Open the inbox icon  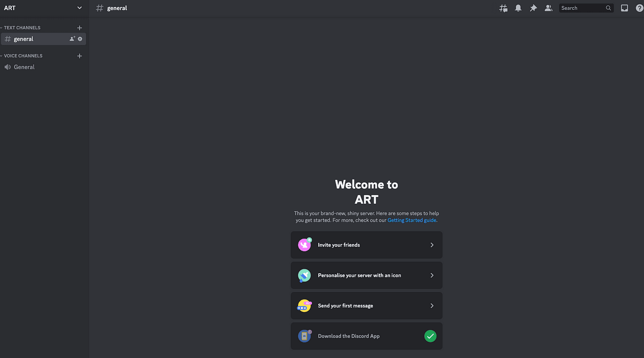pos(624,8)
